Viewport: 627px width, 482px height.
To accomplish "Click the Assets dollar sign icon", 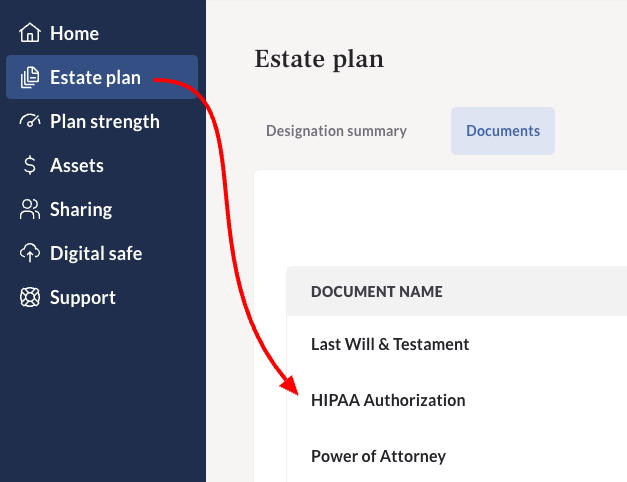I will click(x=30, y=165).
